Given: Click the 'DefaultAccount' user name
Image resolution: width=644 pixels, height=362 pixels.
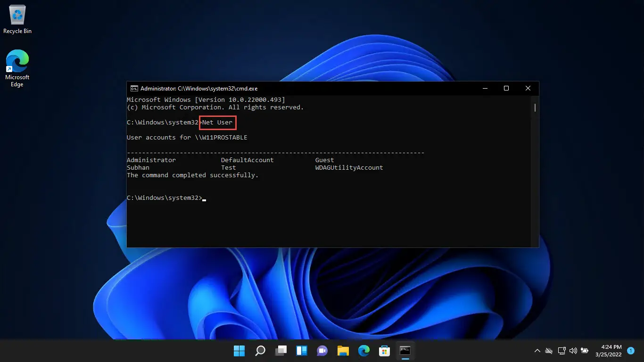Looking at the screenshot, I should 248,160.
